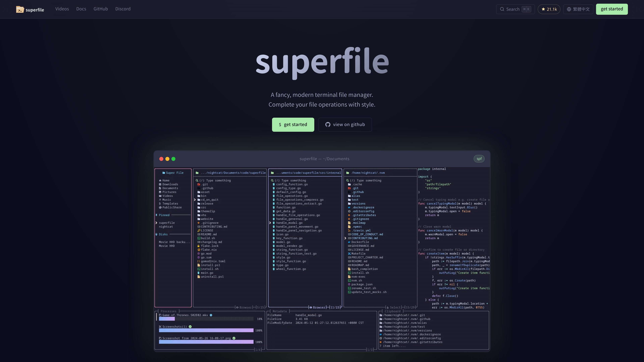
Task: Go to GitHub from the top navigation
Action: tap(101, 9)
